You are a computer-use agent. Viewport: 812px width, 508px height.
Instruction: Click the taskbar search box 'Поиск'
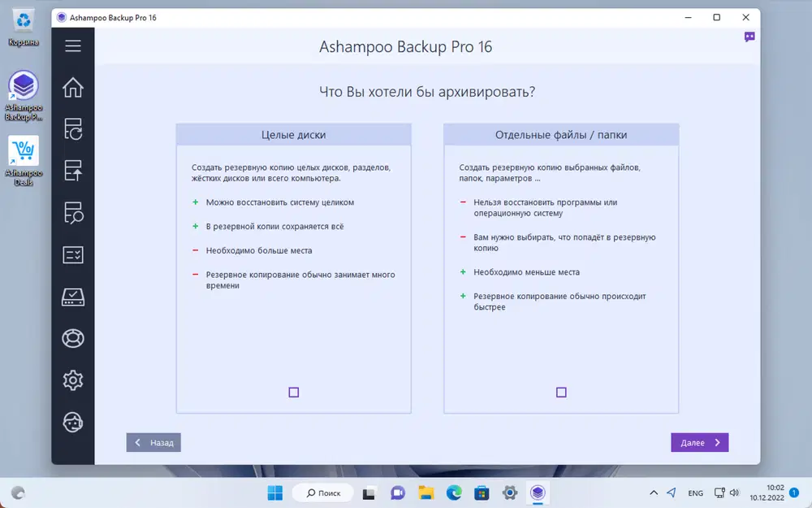click(x=323, y=493)
